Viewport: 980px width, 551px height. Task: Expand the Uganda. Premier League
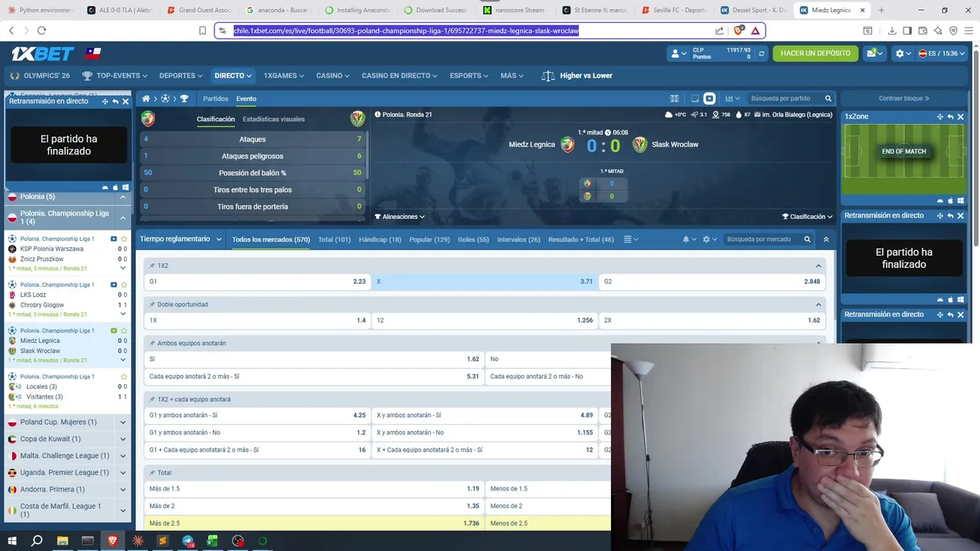coord(122,473)
